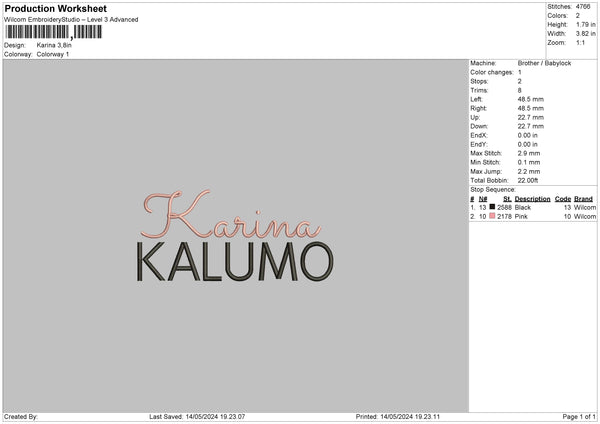Click the Width value 3.82 in

(585, 34)
